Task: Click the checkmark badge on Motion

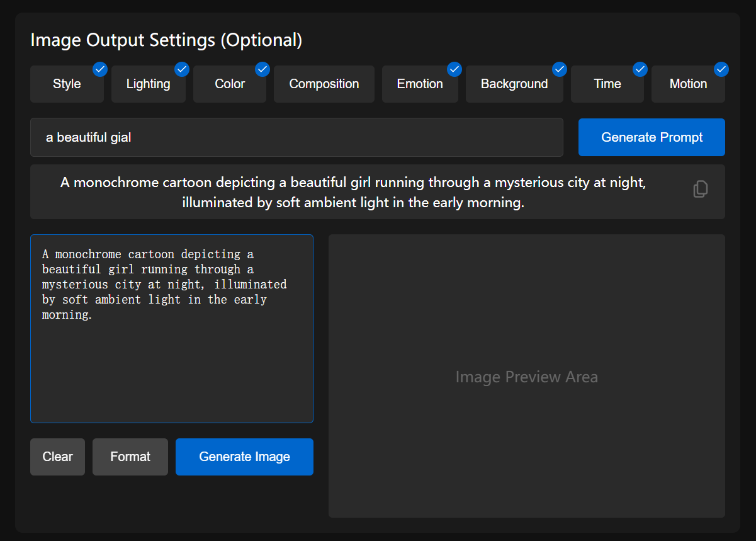Action: [721, 69]
